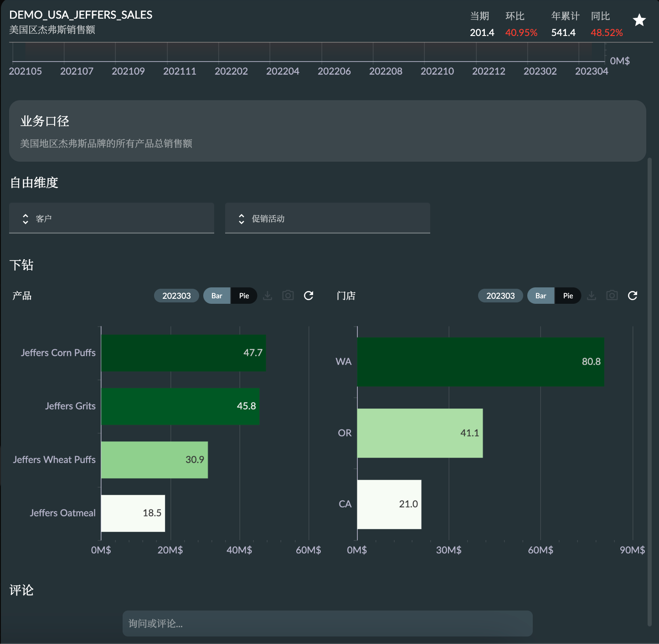The height and width of the screenshot is (644, 659).
Task: Click the 环比 metric label
Action: [x=515, y=15]
